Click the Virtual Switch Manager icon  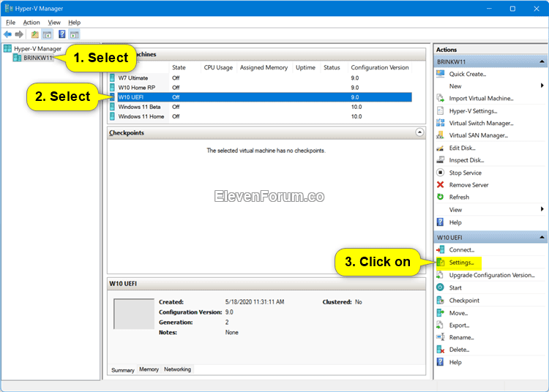440,123
